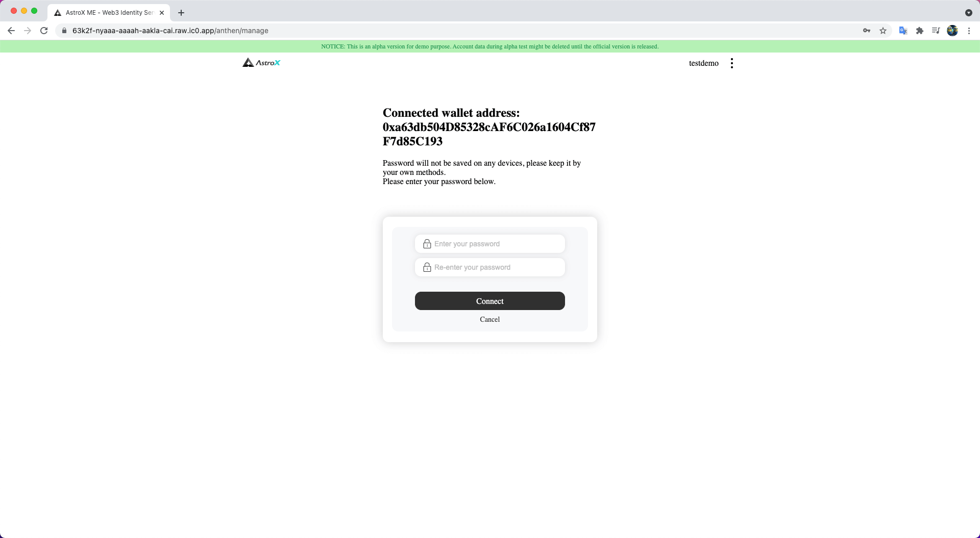Image resolution: width=980 pixels, height=538 pixels.
Task: Focus the Re-enter your password field
Action: click(490, 267)
